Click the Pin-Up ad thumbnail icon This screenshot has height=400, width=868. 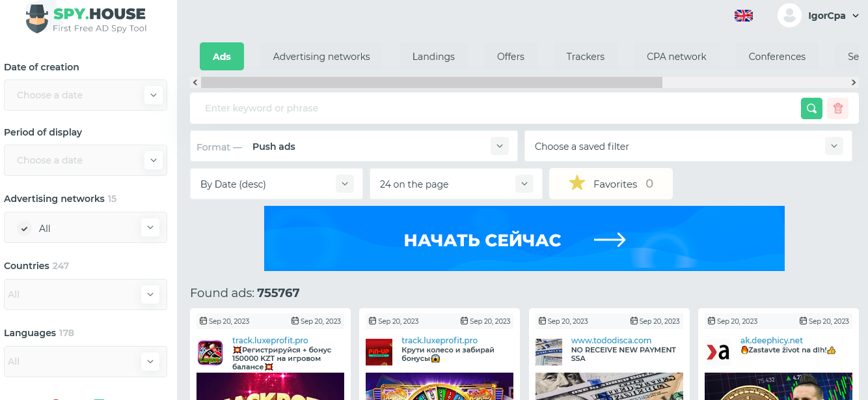(379, 352)
